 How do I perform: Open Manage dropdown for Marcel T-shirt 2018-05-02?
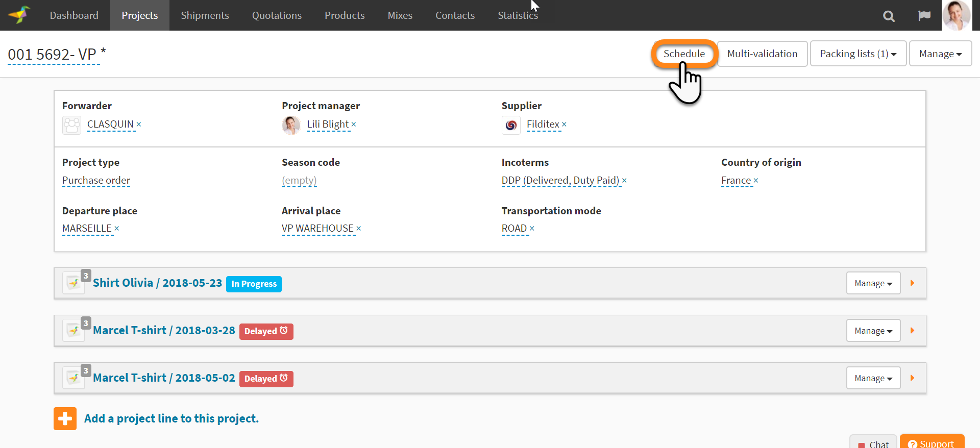[x=873, y=378]
